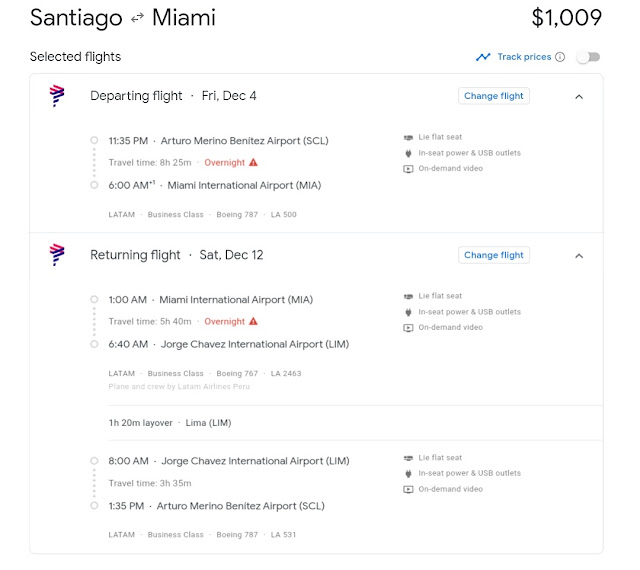Click Overnight warning icon on returning flight
Screen dimensions: 640x570
[x=253, y=321]
